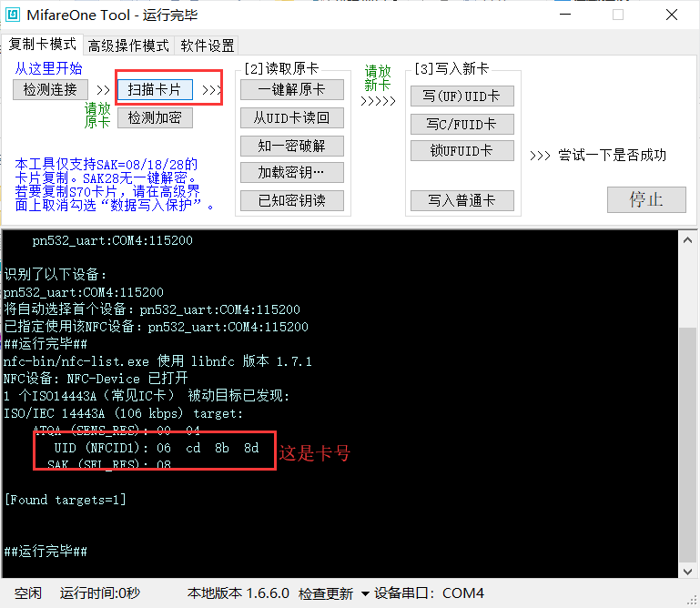This screenshot has height=608, width=700.
Task: Open the 高级操作模式 tab
Action: [128, 46]
